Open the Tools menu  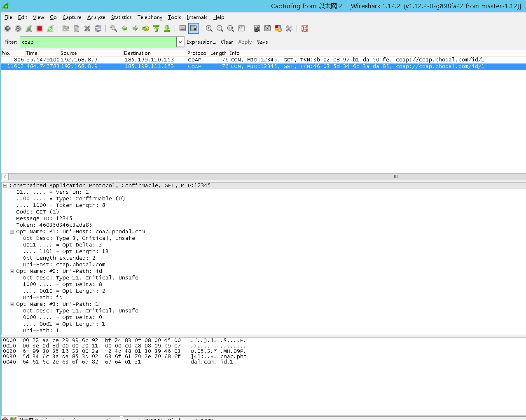tap(175, 17)
